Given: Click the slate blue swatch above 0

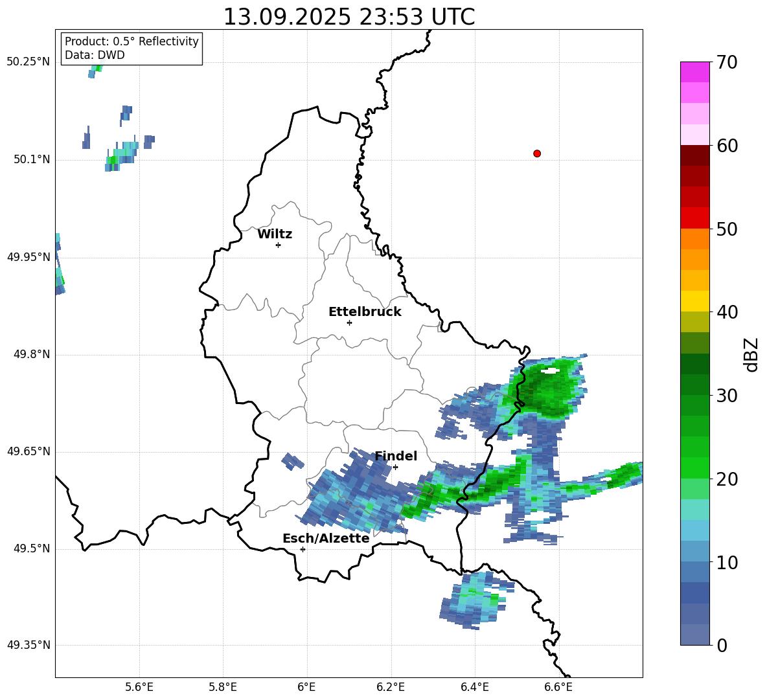Looking at the screenshot, I should tap(695, 635).
